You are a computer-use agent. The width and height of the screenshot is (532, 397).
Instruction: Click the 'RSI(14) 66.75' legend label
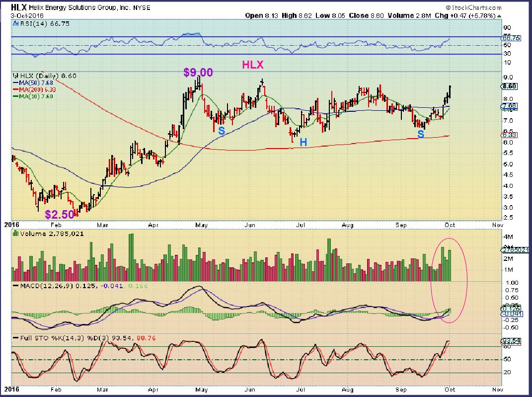(x=45, y=24)
